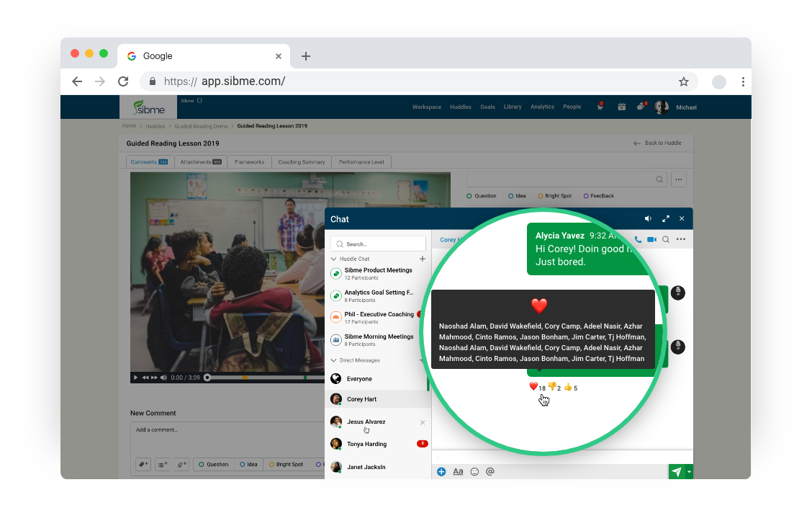This screenshot has height=508, width=812.
Task: Select Bright Spot tag for the new comment
Action: [x=286, y=465]
